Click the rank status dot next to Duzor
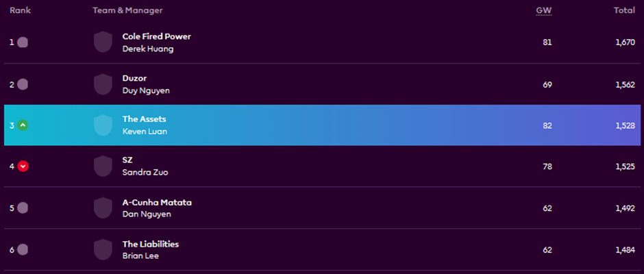The width and height of the screenshot is (644, 274). pos(23,84)
